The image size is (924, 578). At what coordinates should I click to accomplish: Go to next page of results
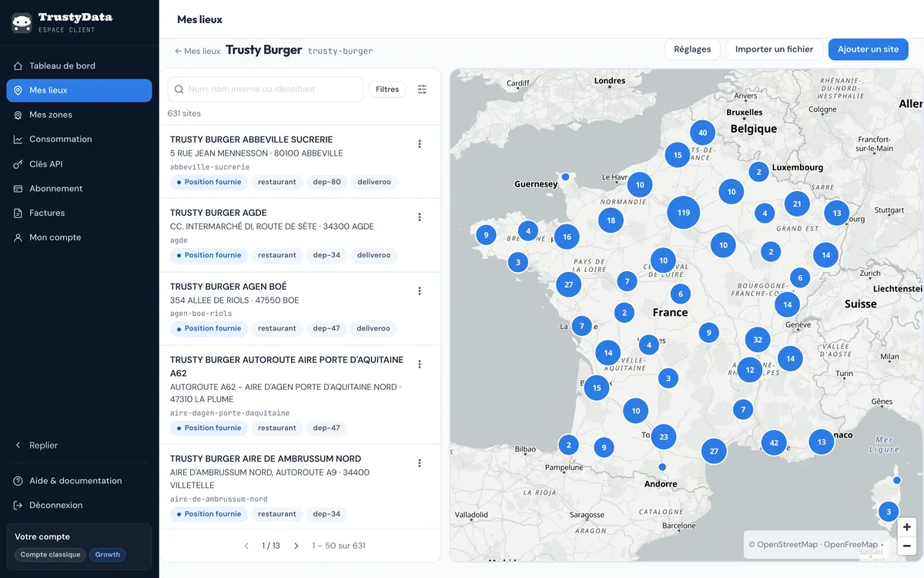tap(296, 546)
